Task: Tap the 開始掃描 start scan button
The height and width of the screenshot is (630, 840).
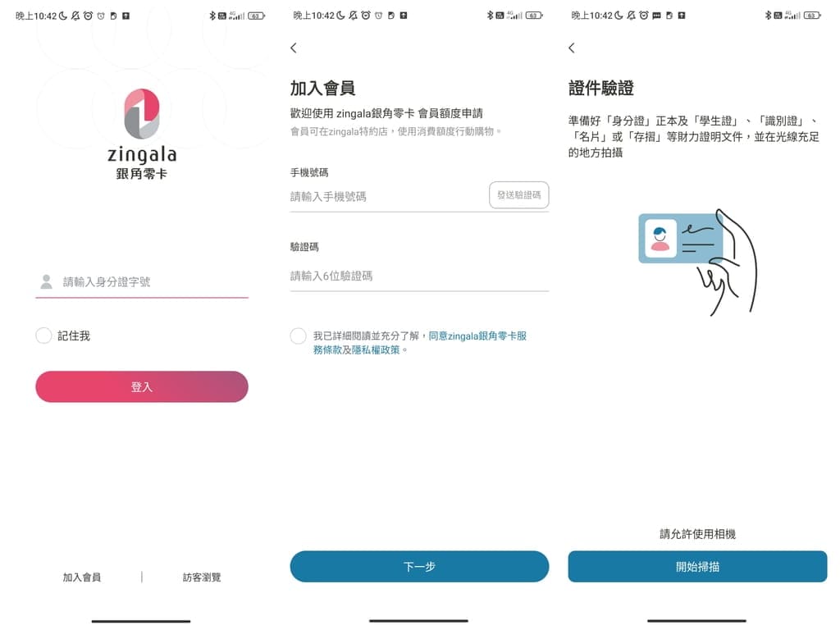Action: (x=697, y=566)
